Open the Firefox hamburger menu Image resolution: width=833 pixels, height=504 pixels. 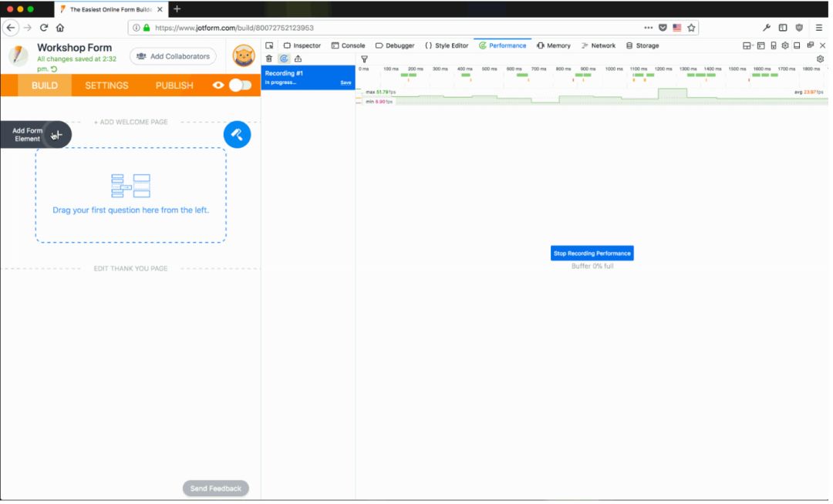[818, 28]
